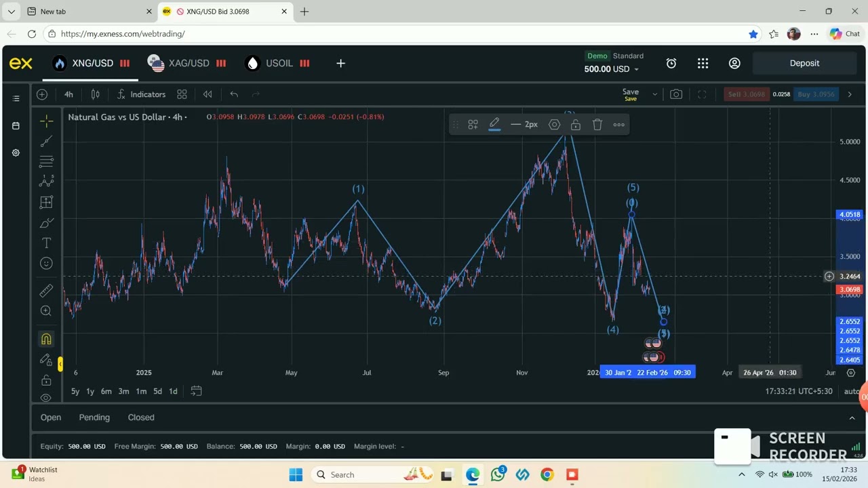868x488 pixels.
Task: Open the apps grid menu
Action: [x=703, y=63]
